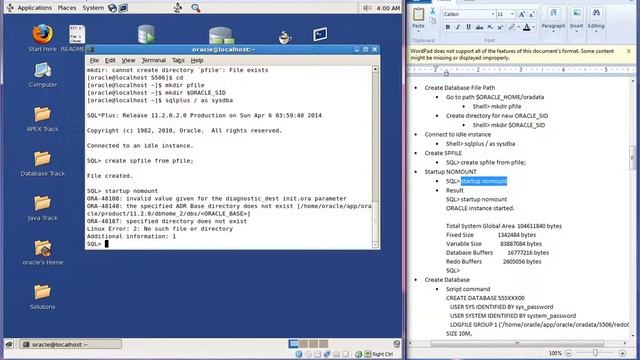Click the terminal vertical scrollbar
The image size is (640, 360).
click(375, 157)
